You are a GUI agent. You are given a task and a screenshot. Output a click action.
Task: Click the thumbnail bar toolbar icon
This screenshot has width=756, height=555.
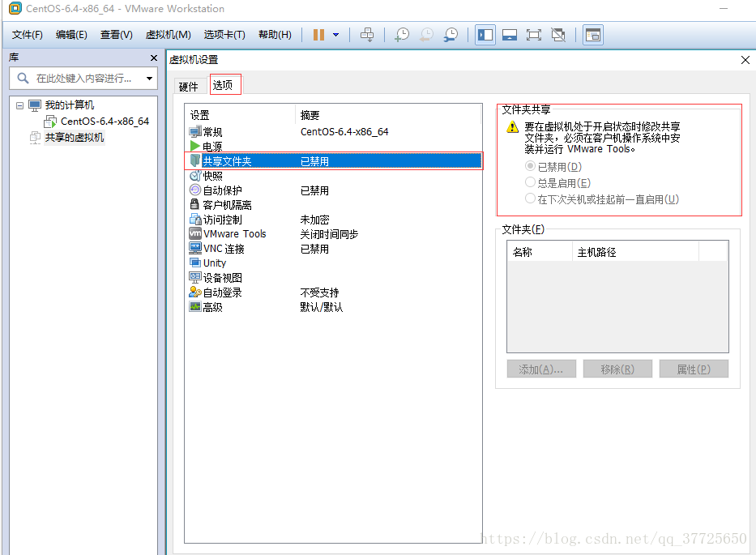[x=510, y=35]
